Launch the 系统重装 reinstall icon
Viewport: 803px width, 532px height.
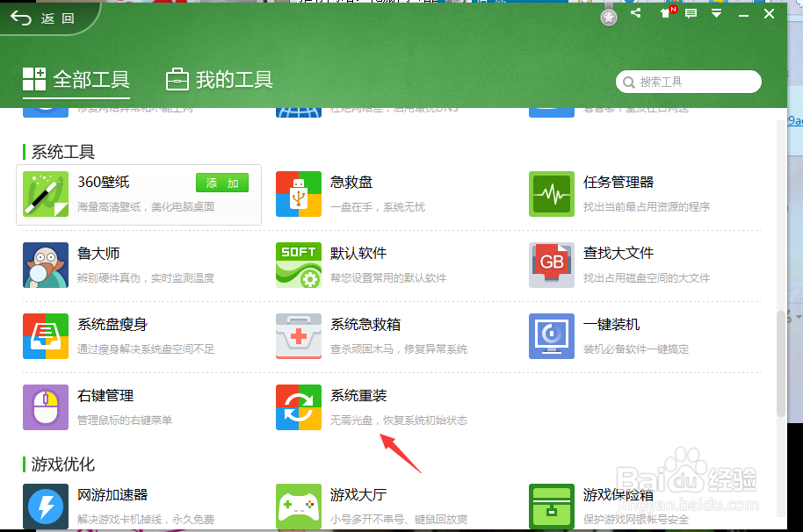(299, 407)
